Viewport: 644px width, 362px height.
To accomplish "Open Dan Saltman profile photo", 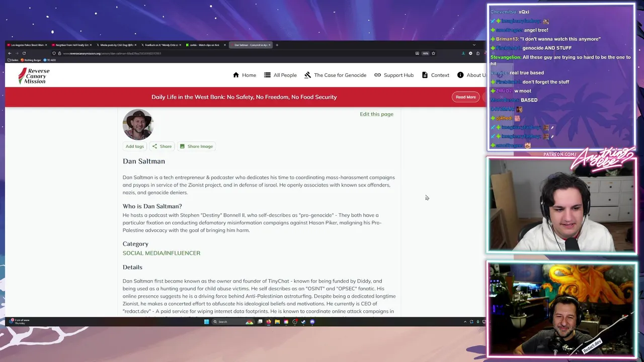I will click(138, 124).
